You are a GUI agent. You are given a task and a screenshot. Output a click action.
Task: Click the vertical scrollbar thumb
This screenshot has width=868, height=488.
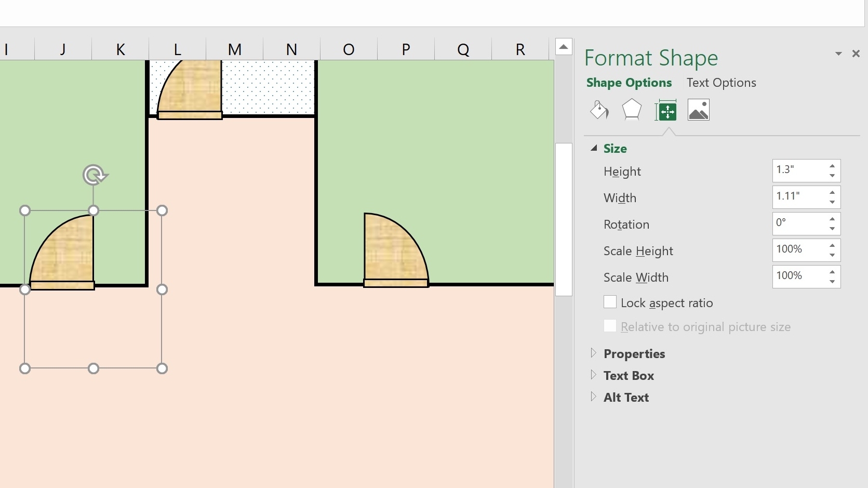click(564, 218)
